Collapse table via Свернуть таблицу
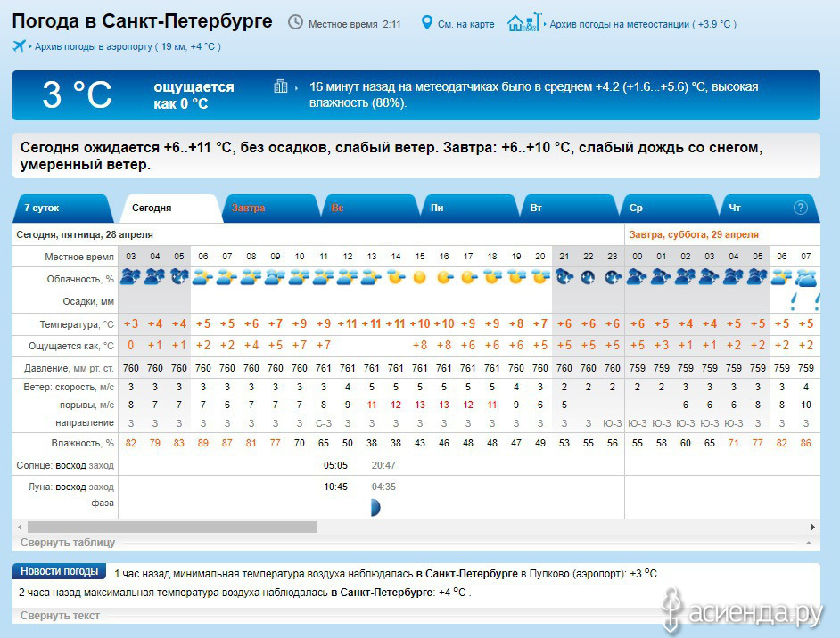Image resolution: width=840 pixels, height=638 pixels. coord(68,542)
